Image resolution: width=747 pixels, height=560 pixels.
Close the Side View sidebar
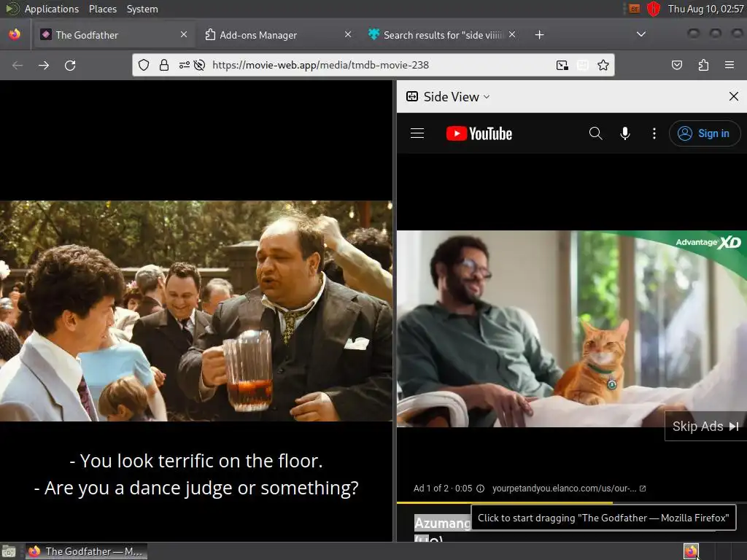coord(734,96)
